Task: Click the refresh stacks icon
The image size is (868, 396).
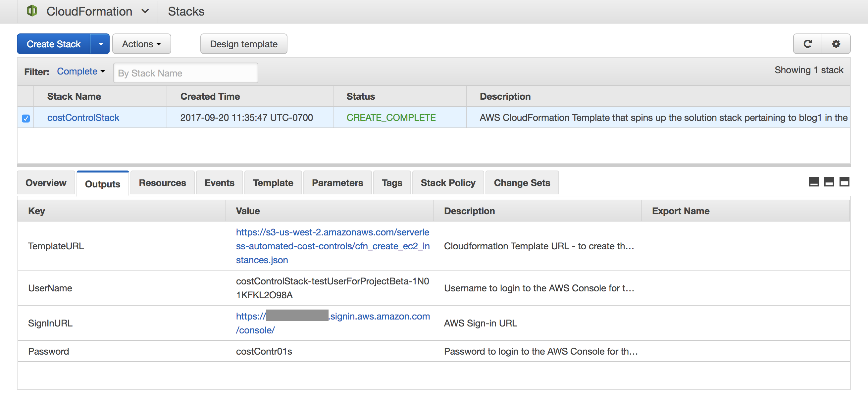Action: point(807,44)
